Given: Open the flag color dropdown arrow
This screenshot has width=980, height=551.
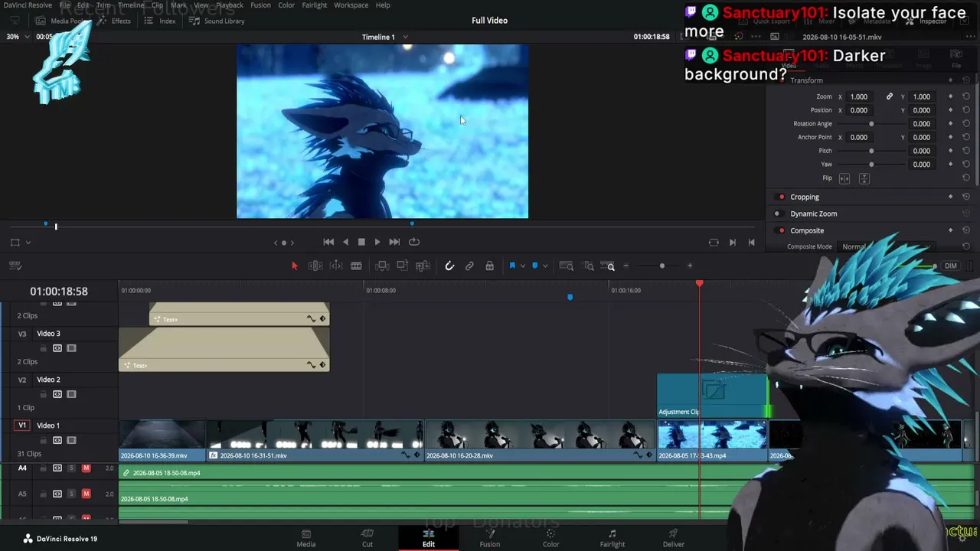Looking at the screenshot, I should [522, 266].
